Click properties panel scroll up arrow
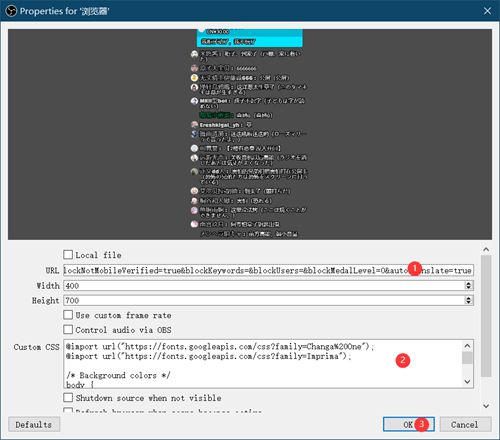 486,250
